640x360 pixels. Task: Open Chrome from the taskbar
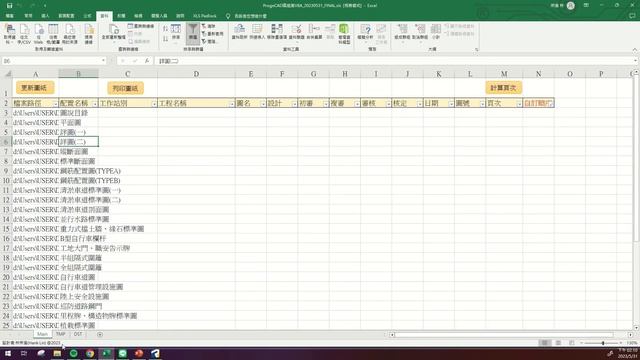tap(90, 353)
